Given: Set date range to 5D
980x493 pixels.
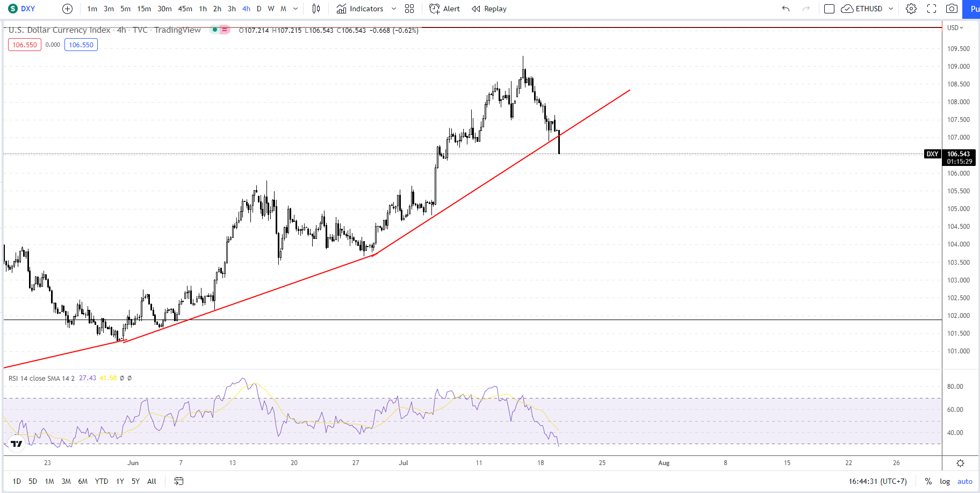Looking at the screenshot, I should (x=33, y=481).
